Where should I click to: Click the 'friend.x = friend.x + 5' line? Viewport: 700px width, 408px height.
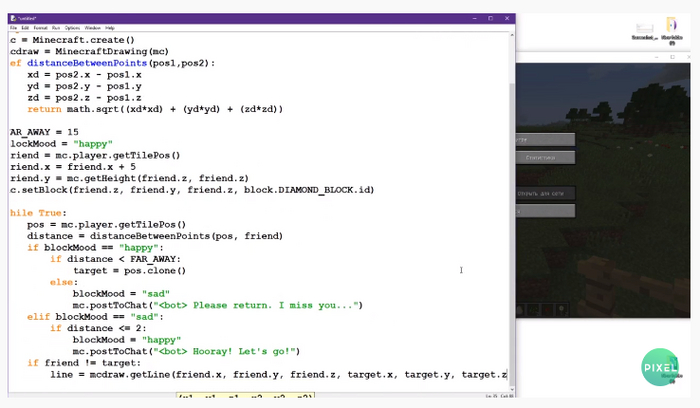tap(73, 167)
